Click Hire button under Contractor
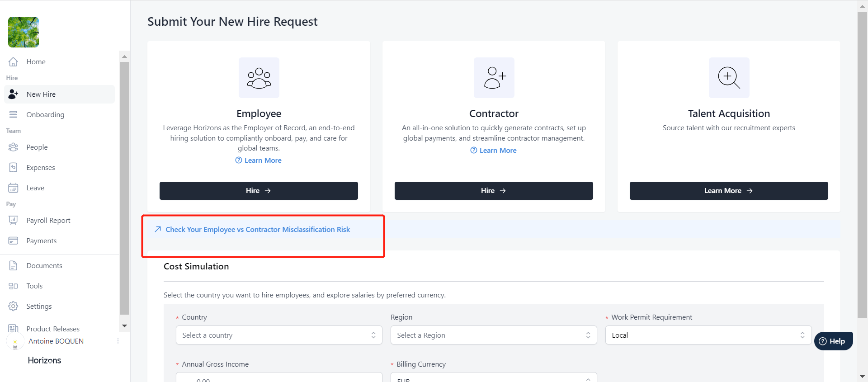 pyautogui.click(x=494, y=191)
